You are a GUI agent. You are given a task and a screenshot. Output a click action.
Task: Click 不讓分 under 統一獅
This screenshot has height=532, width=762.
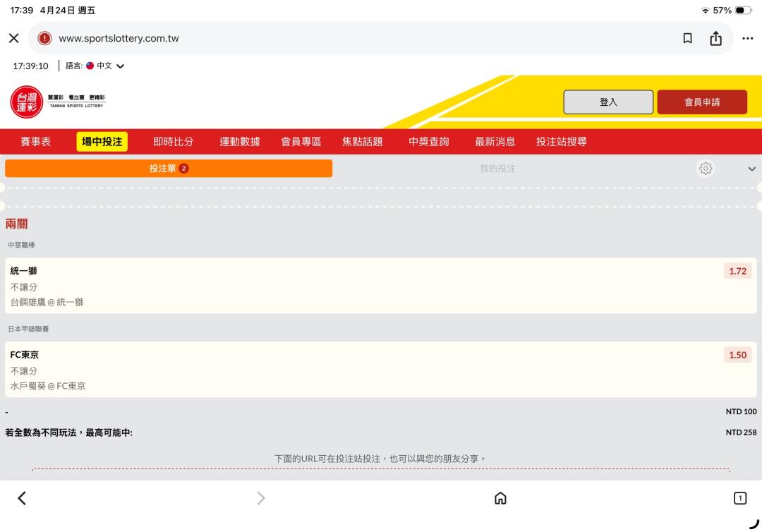click(x=24, y=287)
